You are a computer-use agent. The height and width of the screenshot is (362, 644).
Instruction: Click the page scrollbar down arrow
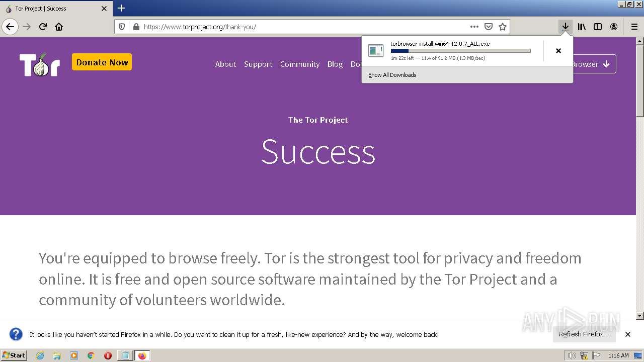click(x=640, y=316)
